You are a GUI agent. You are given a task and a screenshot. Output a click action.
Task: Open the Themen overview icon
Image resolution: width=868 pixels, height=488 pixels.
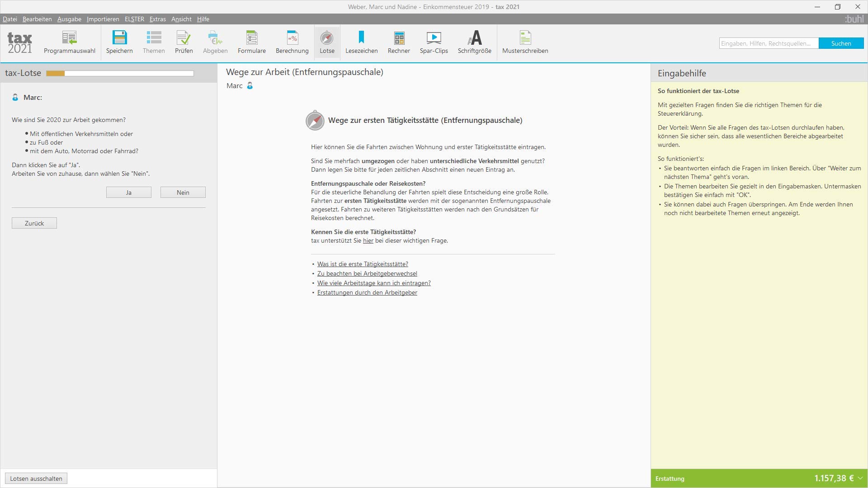click(x=154, y=42)
